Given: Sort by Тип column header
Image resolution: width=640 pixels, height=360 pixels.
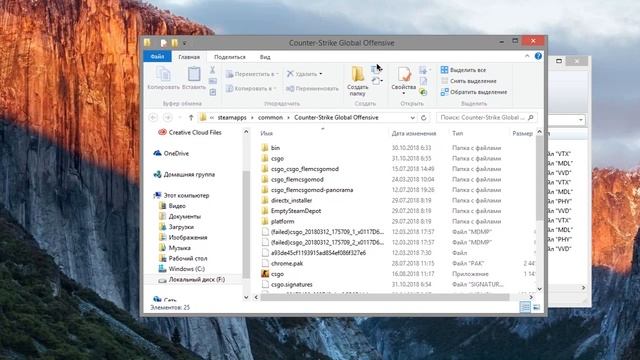Looking at the screenshot, I should (458, 133).
